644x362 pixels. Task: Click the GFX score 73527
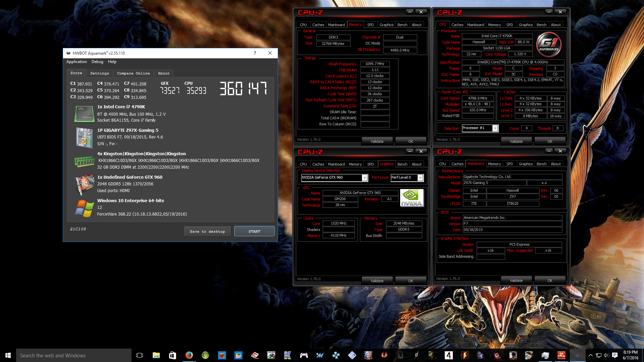click(x=170, y=90)
